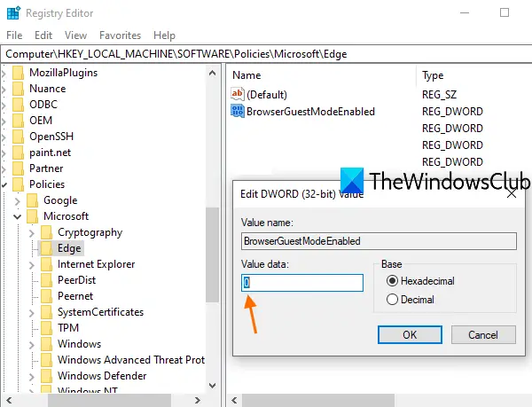Screen dimensions: 532x407
Task: Click OK in Edit DWORD dialog
Action: (x=410, y=335)
